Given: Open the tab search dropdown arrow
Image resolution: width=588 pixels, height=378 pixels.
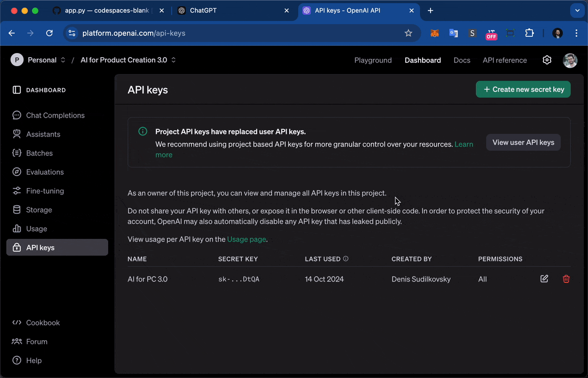Looking at the screenshot, I should click(x=577, y=10).
